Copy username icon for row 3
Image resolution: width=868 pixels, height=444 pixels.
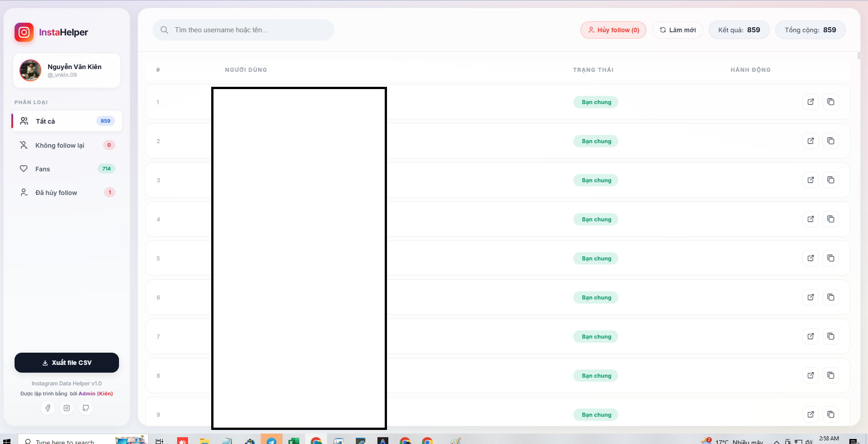coord(831,180)
